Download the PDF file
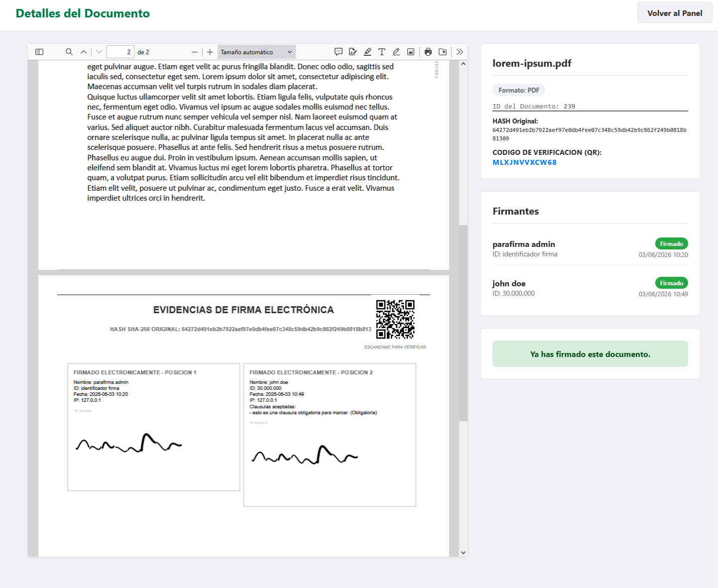 point(443,52)
